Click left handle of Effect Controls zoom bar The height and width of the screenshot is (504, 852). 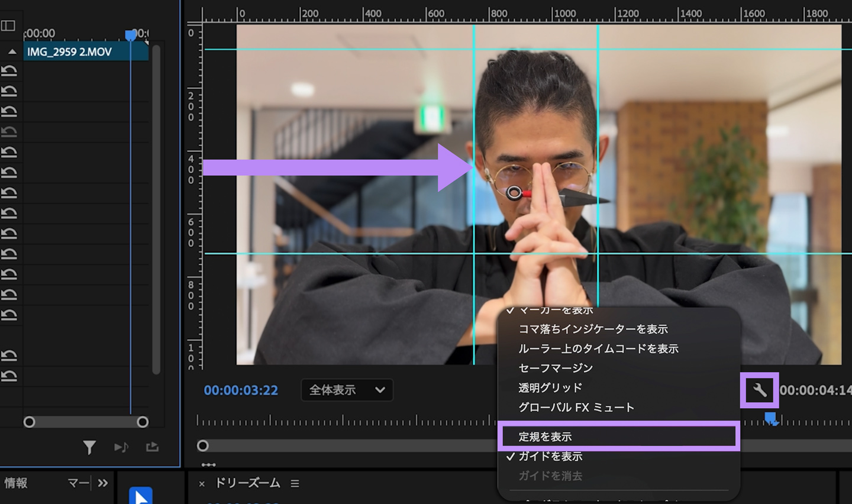29,422
